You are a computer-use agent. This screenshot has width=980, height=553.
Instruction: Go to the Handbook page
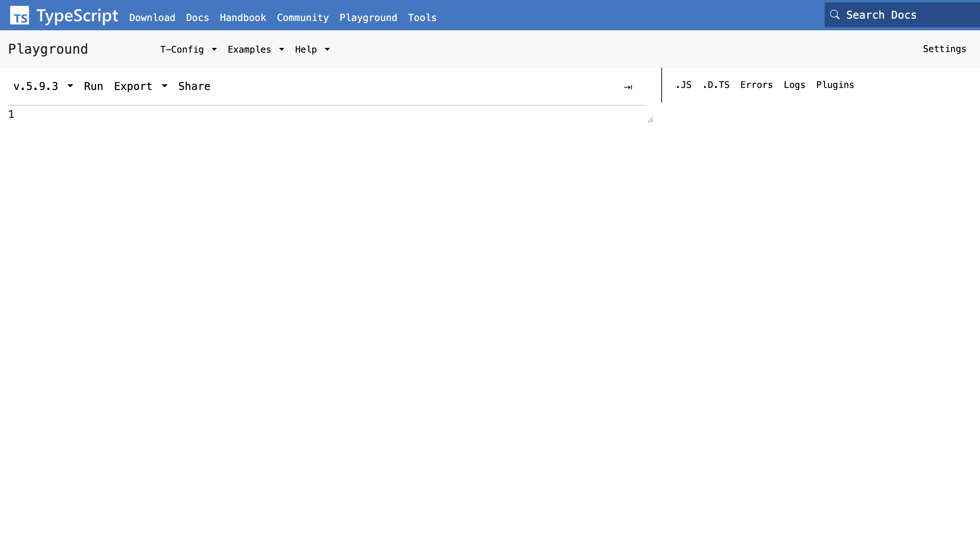(x=243, y=18)
